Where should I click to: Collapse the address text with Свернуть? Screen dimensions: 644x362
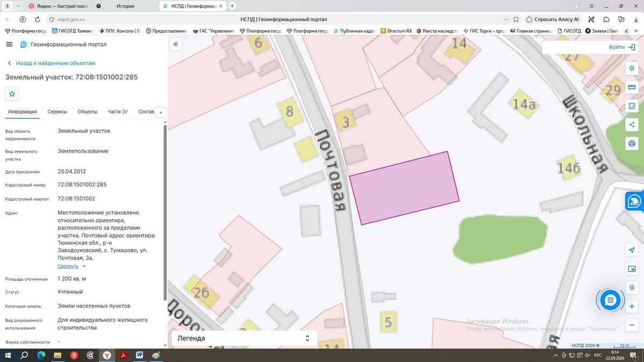[x=72, y=266]
